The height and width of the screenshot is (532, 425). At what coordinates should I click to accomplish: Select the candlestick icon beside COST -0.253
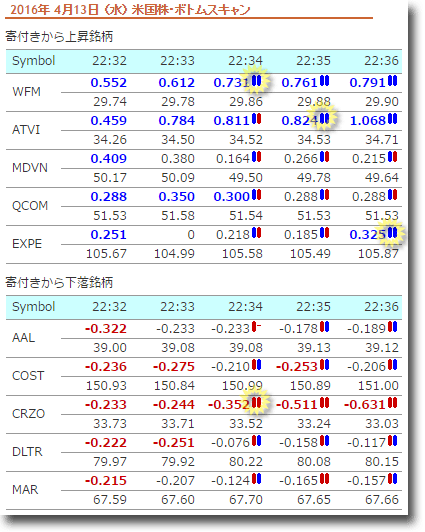[x=325, y=365]
